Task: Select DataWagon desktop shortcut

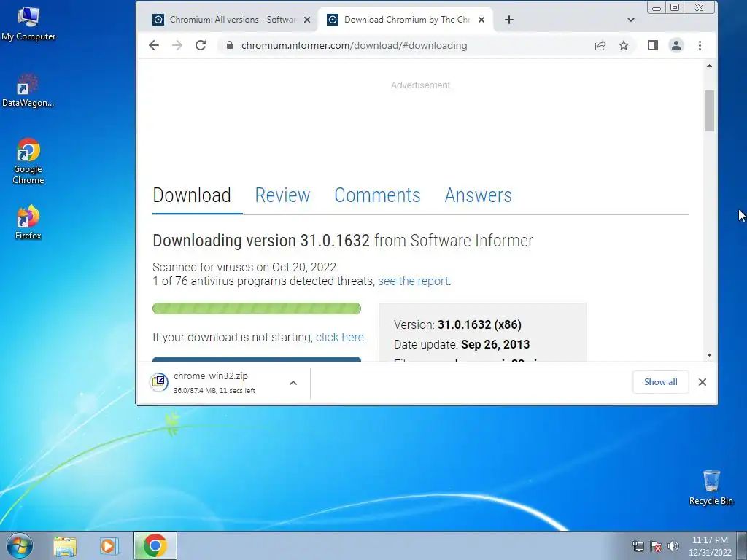Action: (28, 90)
